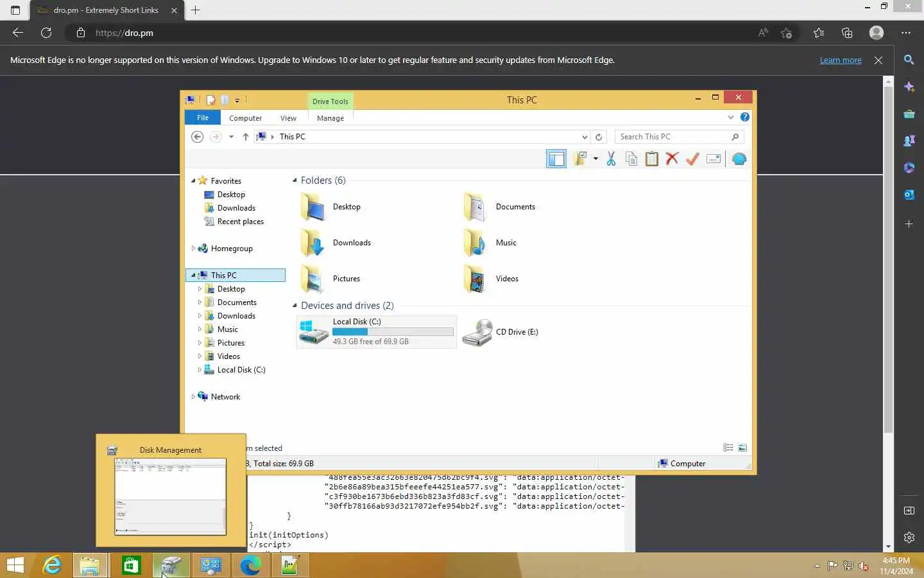Open the Tools briefcase icon in Edge sidebar

pos(909,114)
